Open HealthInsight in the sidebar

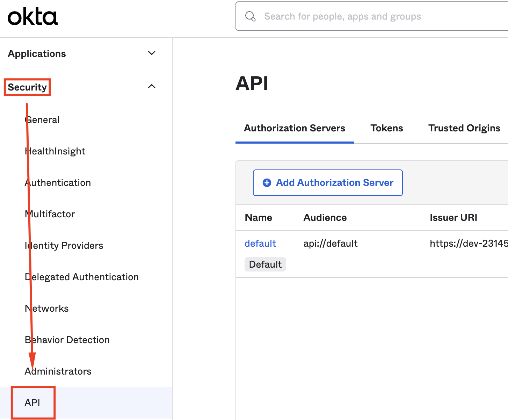55,151
